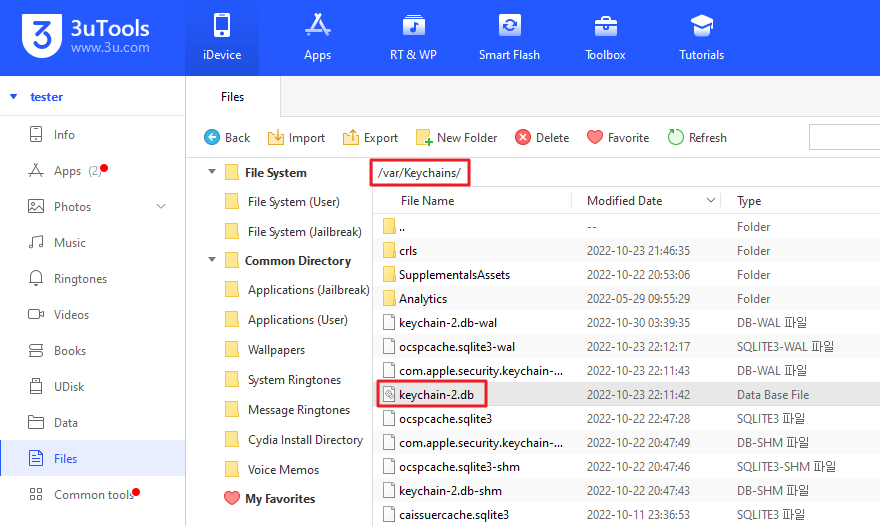880x526 pixels.
Task: Open My Favorites heart item
Action: point(269,498)
